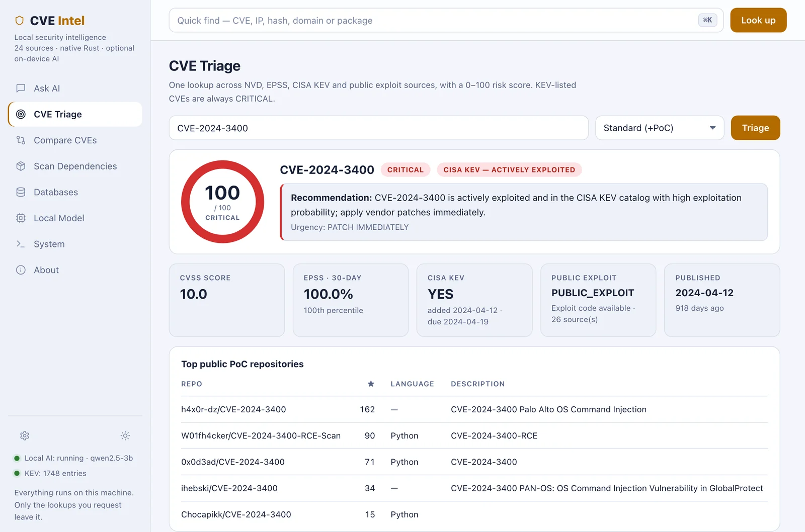805x532 pixels.
Task: Click 'Urgency: PATCH IMMEDIATELY' text
Action: coord(350,227)
